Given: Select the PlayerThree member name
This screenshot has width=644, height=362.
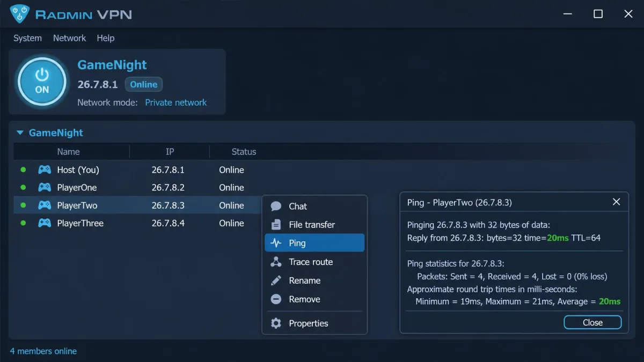Looking at the screenshot, I should 80,223.
